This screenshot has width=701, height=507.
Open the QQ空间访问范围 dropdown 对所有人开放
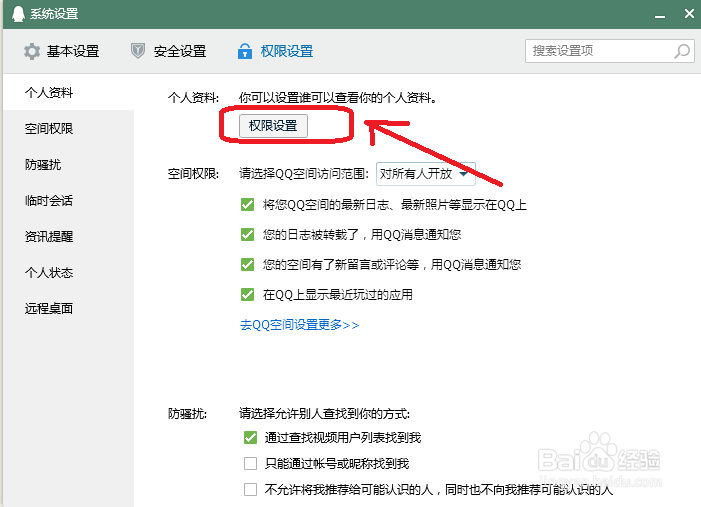point(426,173)
